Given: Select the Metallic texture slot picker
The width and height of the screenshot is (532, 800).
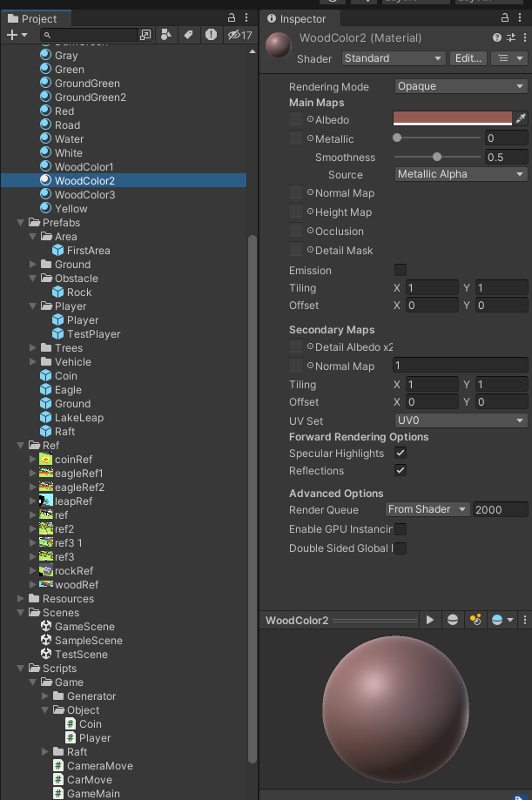Looking at the screenshot, I should click(x=311, y=138).
